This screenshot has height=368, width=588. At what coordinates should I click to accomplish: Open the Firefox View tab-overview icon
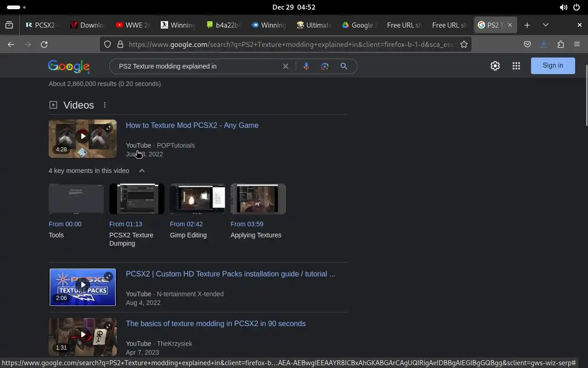click(9, 25)
